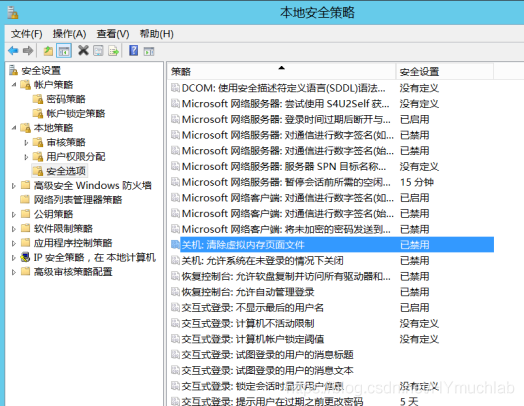Select policy 交互式登录: 不显示最后的用户名
This screenshot has width=524, height=406.
(x=252, y=307)
